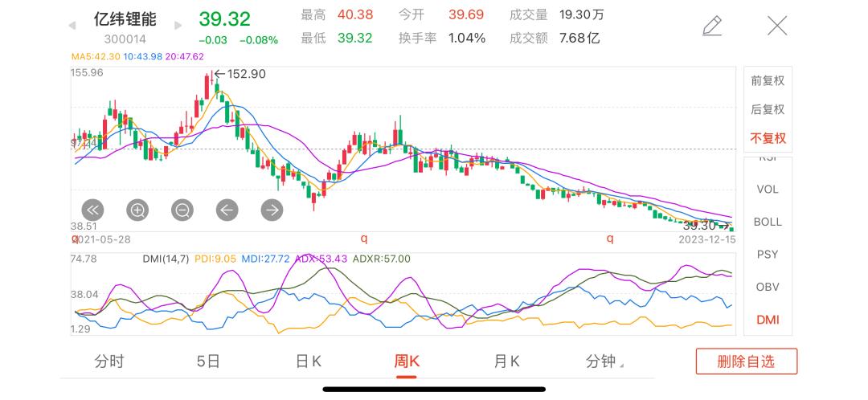The width and height of the screenshot is (868, 400).
Task: Tap the current price 39.32
Action: [x=225, y=18]
